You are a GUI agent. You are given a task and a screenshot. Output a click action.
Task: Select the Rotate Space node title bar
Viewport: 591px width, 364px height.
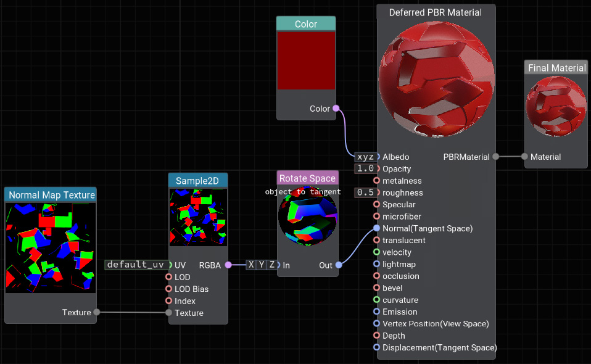pos(308,178)
